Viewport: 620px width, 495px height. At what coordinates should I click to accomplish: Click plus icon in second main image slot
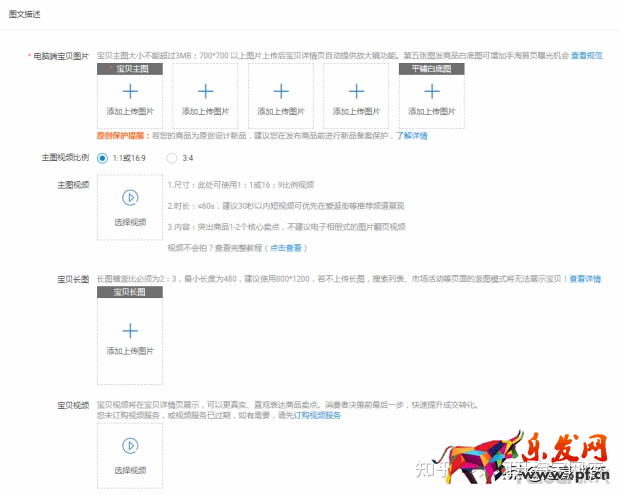click(205, 91)
